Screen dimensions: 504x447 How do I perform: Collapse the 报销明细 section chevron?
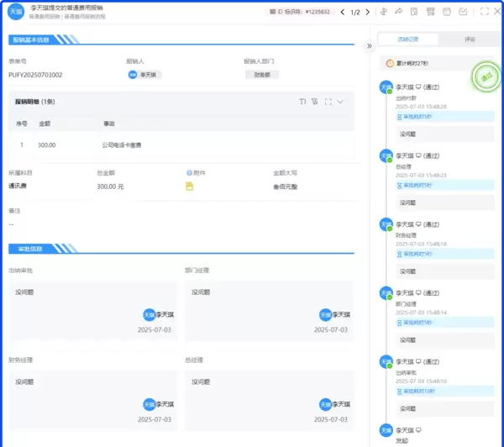click(x=340, y=102)
